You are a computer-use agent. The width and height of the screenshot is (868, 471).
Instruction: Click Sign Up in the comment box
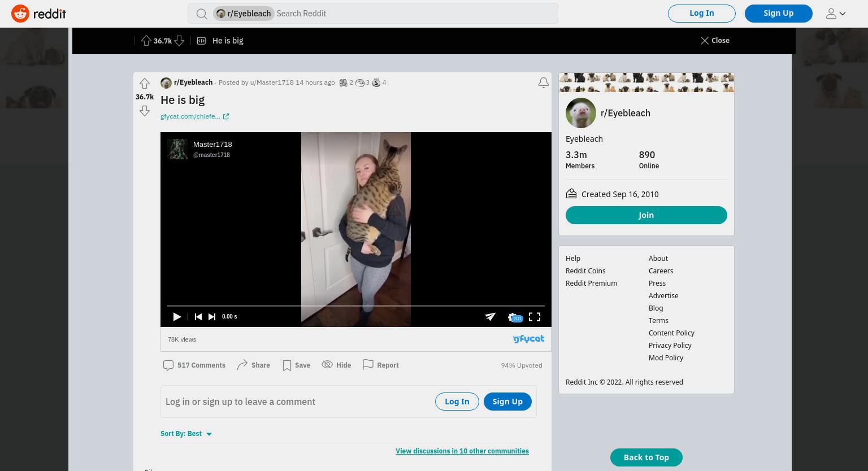(x=507, y=402)
